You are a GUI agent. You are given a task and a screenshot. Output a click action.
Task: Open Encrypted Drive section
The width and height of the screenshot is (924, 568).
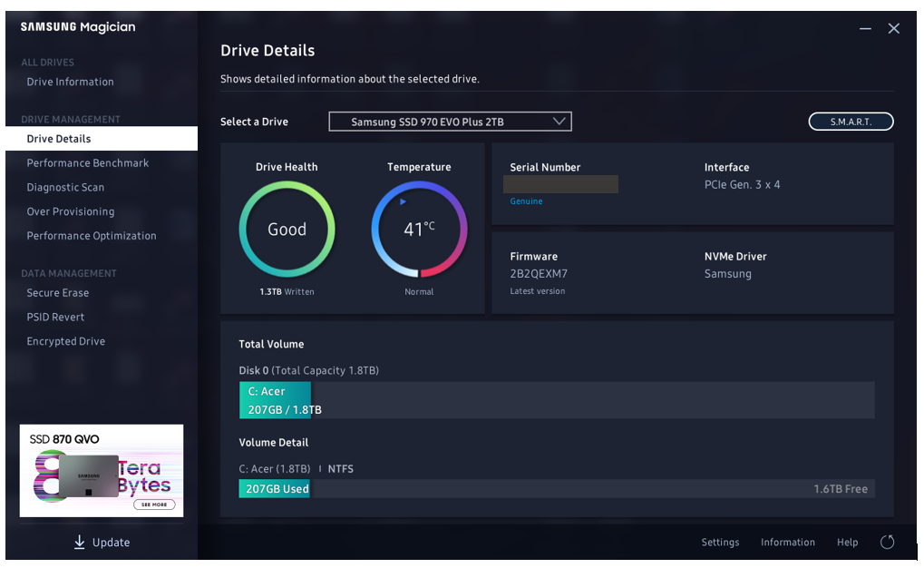[66, 341]
